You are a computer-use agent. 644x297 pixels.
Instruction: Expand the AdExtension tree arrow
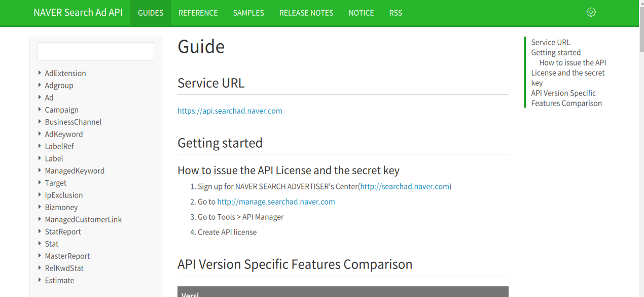(x=40, y=73)
